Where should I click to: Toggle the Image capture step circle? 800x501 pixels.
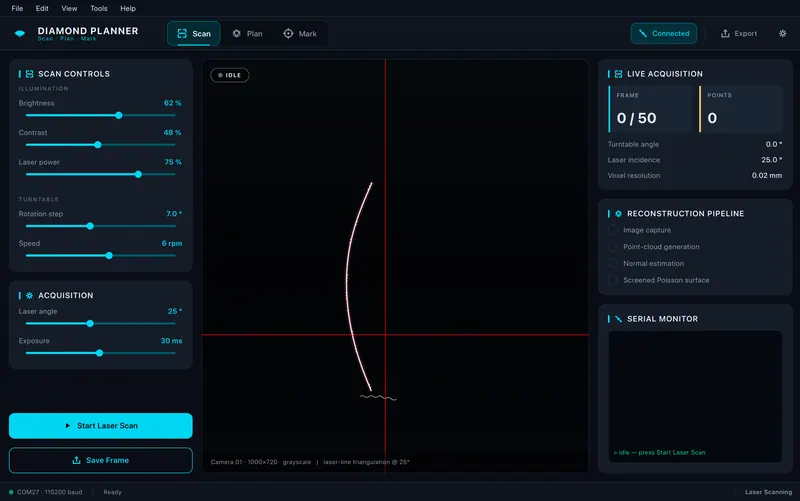[613, 230]
